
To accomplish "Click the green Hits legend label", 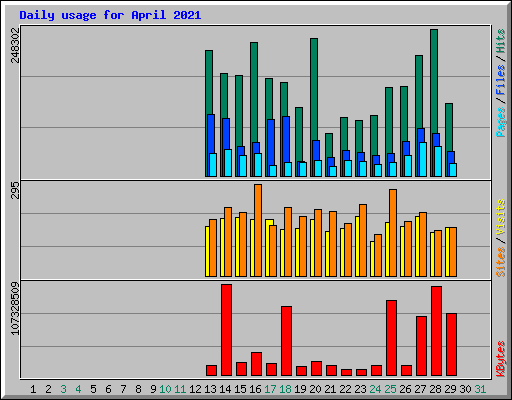I will [x=500, y=41].
